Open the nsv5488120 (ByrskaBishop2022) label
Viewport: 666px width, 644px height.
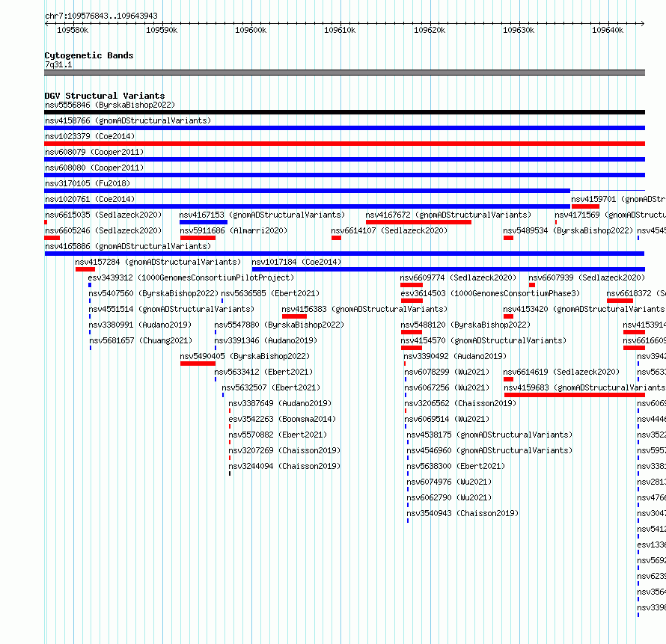(465, 325)
